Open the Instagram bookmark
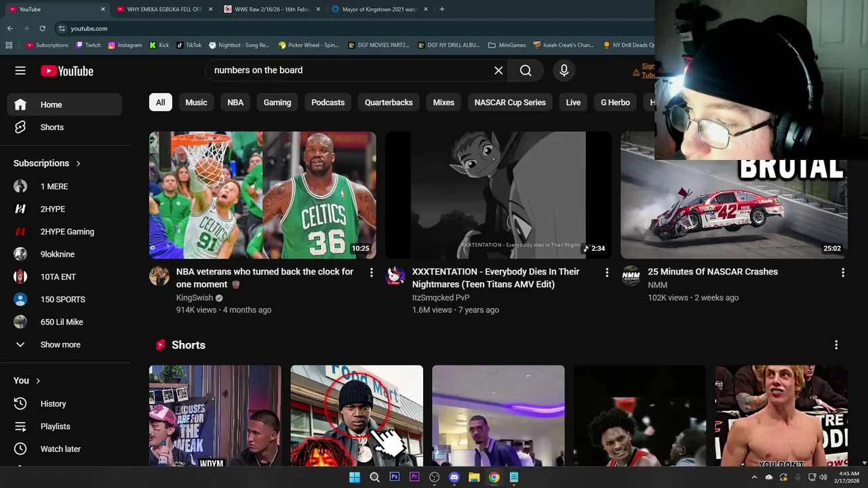The height and width of the screenshot is (488, 868). point(125,45)
